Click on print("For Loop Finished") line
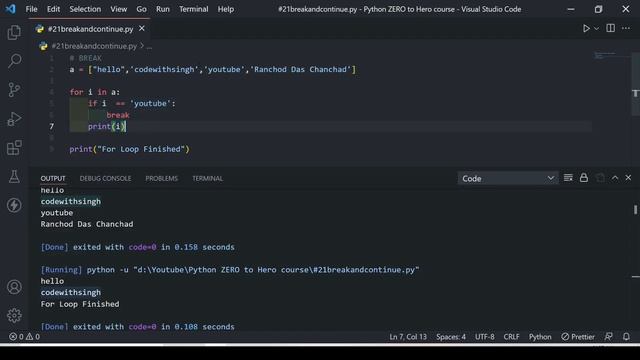The image size is (640, 360). point(129,149)
